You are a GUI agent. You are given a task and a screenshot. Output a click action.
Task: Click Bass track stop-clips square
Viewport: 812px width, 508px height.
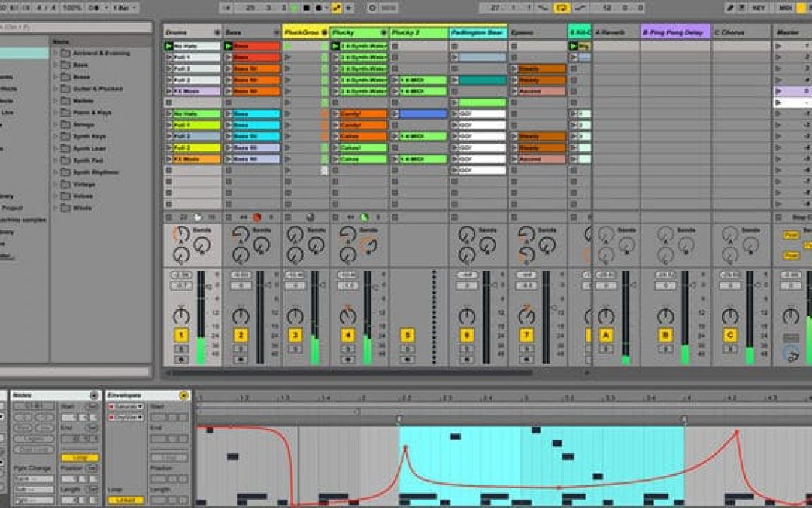[x=229, y=217]
